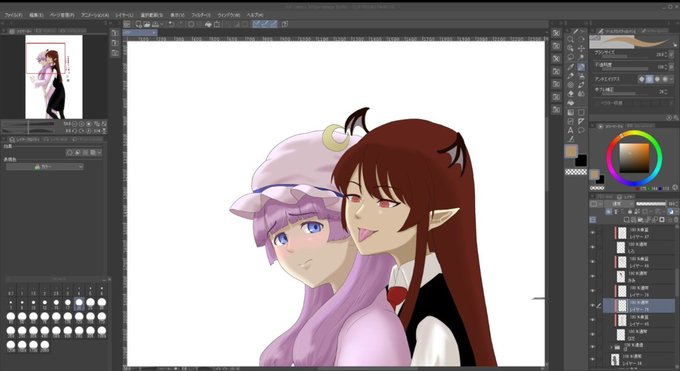Select the Lasso selection tool

pos(570,57)
